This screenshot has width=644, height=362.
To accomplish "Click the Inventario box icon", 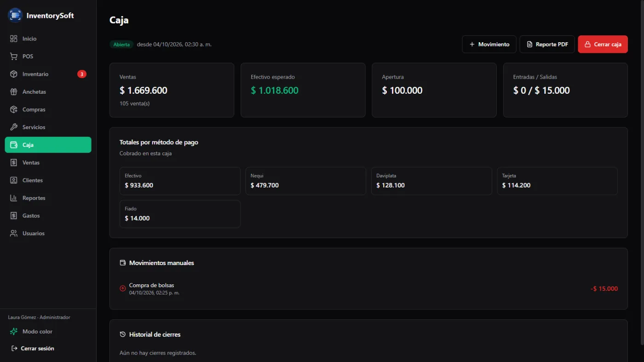I will (x=14, y=74).
